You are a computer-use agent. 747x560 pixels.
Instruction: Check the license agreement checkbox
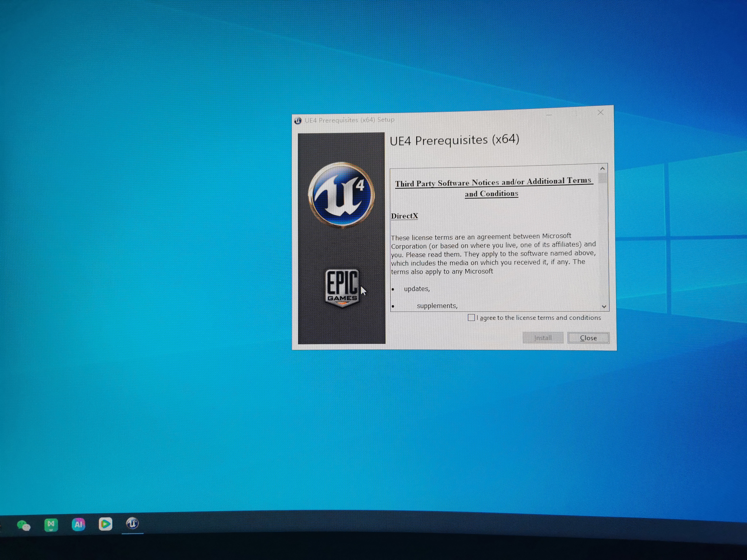[471, 318]
